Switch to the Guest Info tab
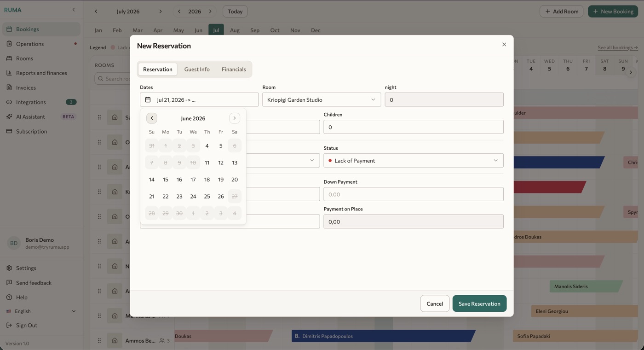 (x=197, y=69)
